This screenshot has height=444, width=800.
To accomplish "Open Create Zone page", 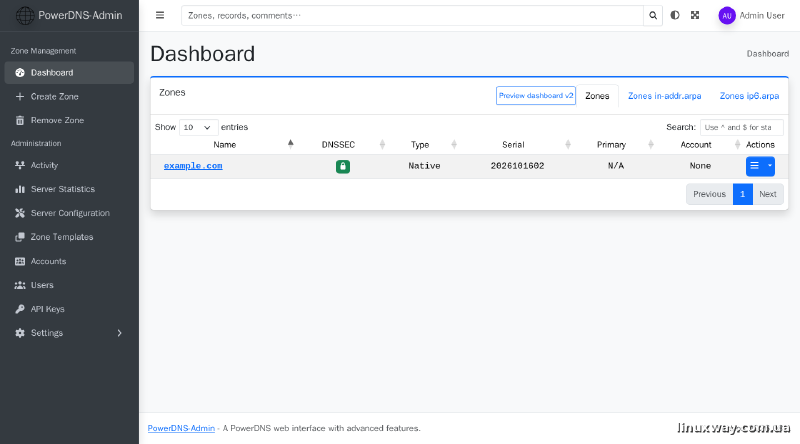I will 69,96.
